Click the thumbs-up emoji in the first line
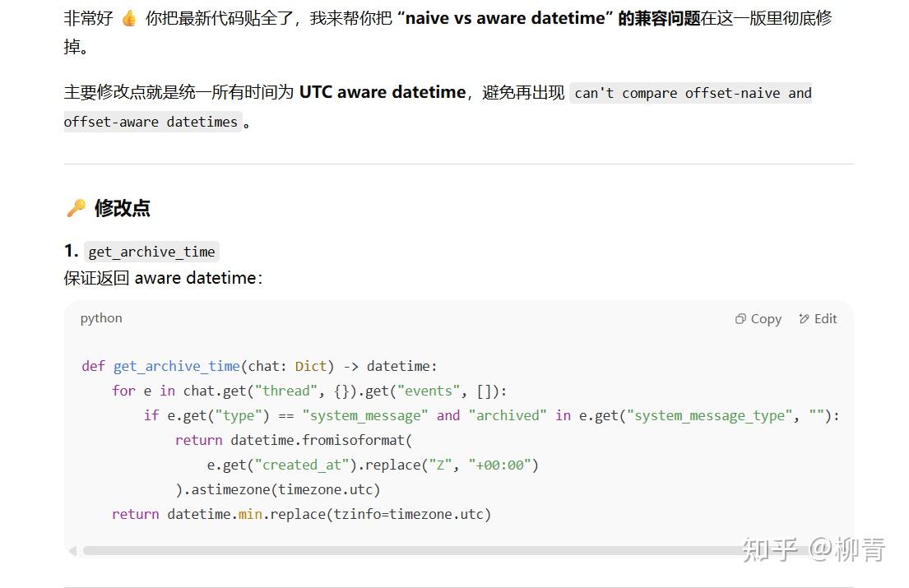 pyautogui.click(x=130, y=17)
